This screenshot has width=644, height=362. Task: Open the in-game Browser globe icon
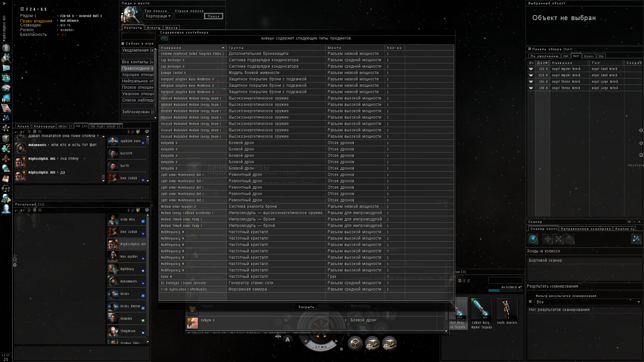[6, 168]
